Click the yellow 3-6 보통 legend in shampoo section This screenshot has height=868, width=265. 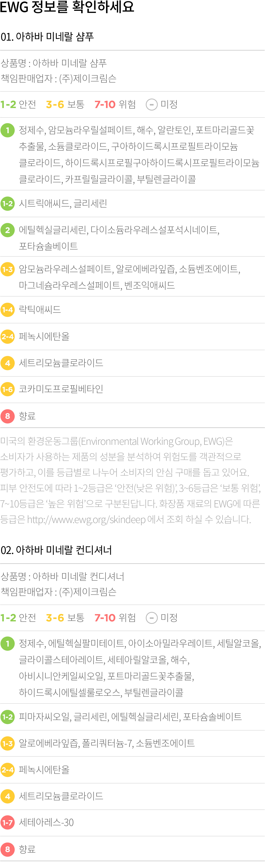pyautogui.click(x=65, y=104)
